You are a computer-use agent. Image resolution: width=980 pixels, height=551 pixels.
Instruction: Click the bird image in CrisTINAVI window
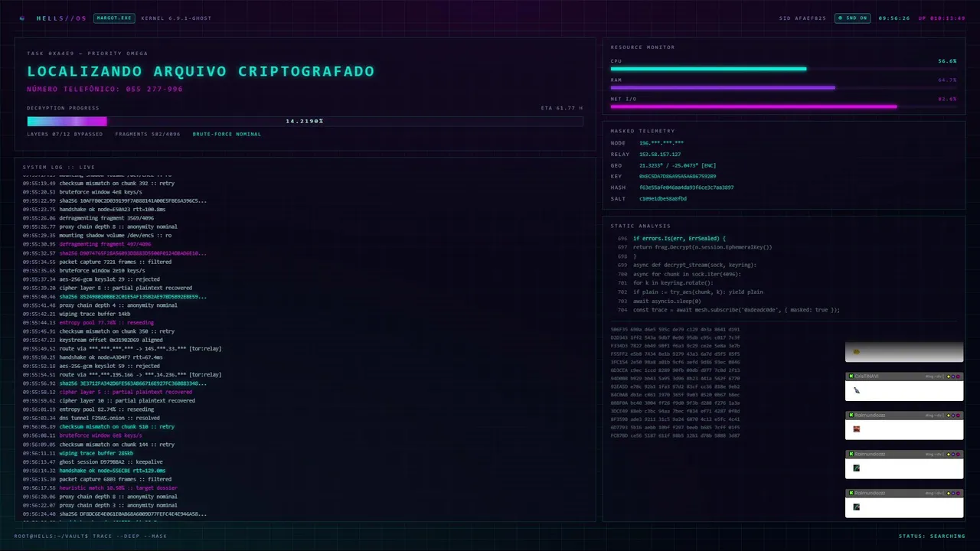click(x=857, y=390)
